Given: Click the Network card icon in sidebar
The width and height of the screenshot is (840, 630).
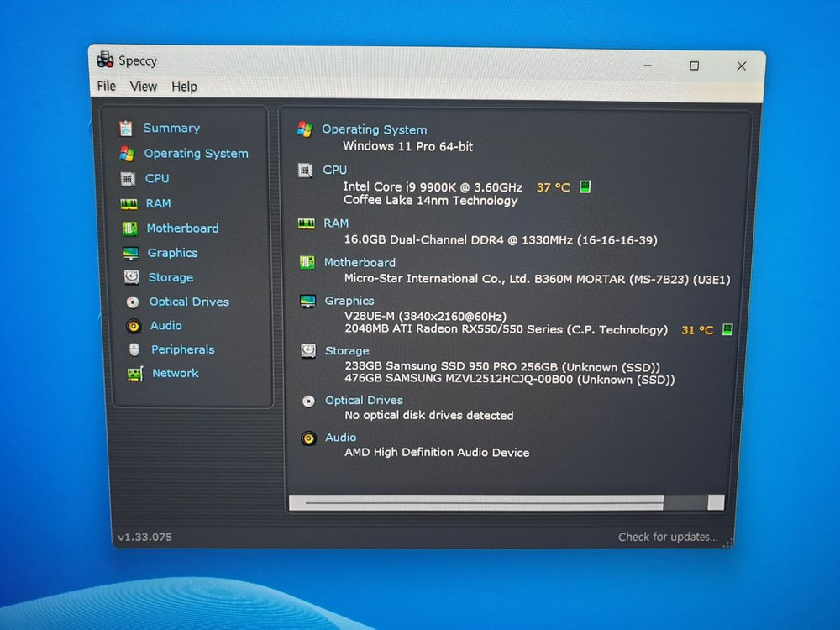Looking at the screenshot, I should pos(134,374).
